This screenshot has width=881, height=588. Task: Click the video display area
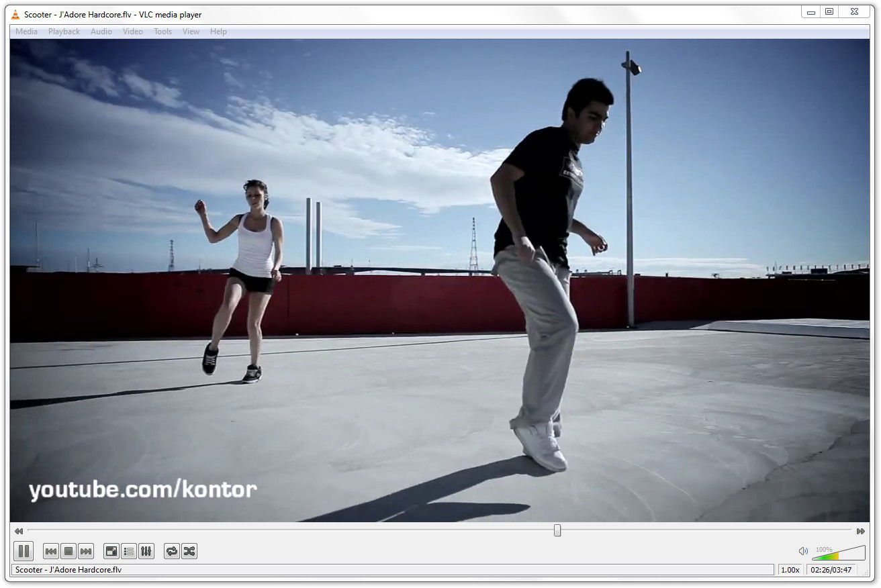point(440,281)
